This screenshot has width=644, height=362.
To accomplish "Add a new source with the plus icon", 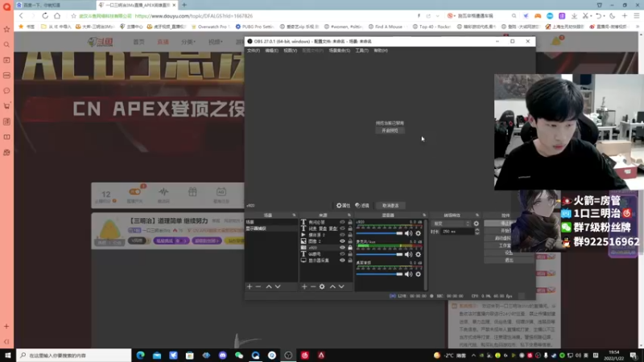I will tap(304, 286).
